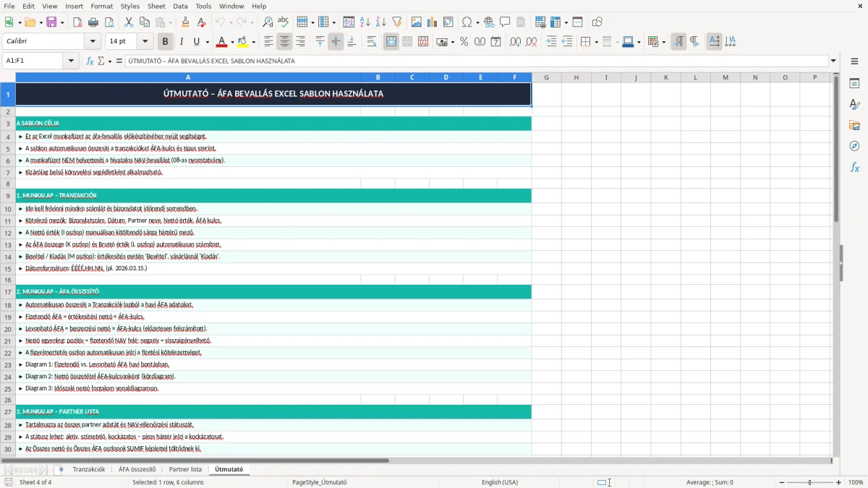Open Conditional Formatting dropdown arrow

pos(663,42)
